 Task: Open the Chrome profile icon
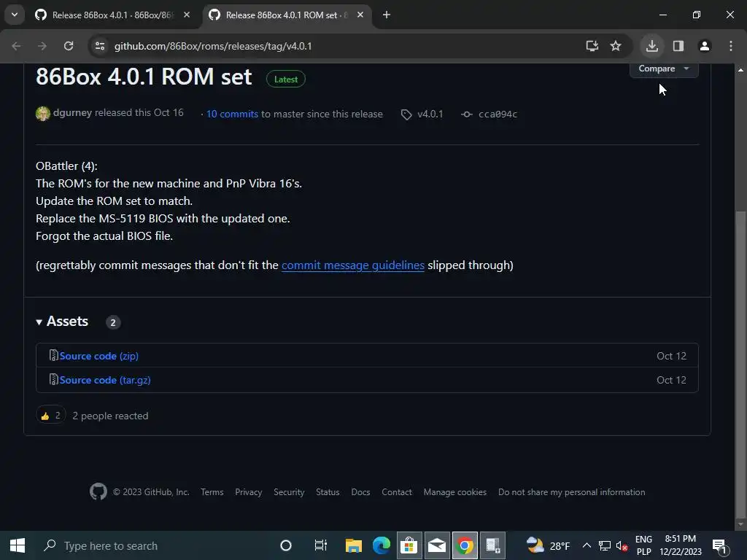(704, 46)
